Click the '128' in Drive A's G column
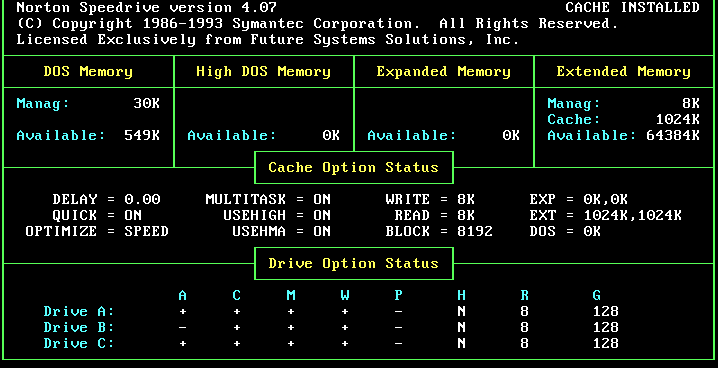The image size is (718, 368). point(605,312)
